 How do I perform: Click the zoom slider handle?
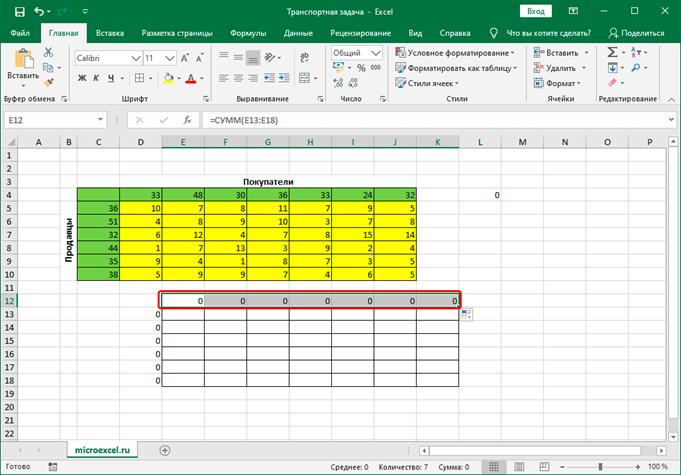click(x=600, y=467)
